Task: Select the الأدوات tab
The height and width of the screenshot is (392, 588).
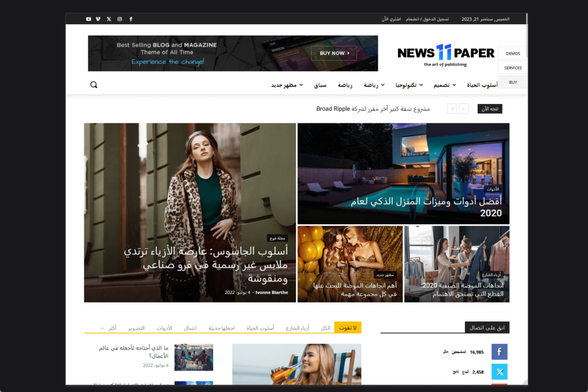Action: pos(164,328)
